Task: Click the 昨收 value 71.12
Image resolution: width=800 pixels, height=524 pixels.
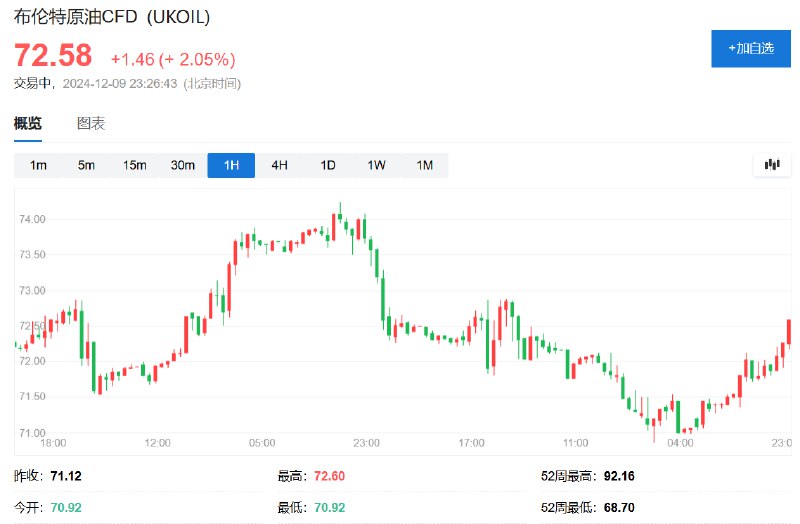Action: 66,476
